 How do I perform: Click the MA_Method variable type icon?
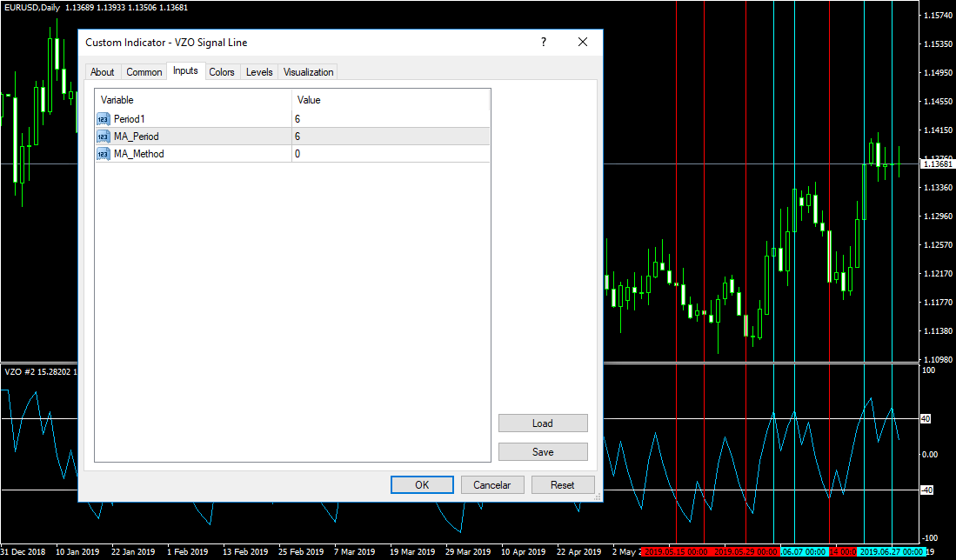tap(104, 154)
